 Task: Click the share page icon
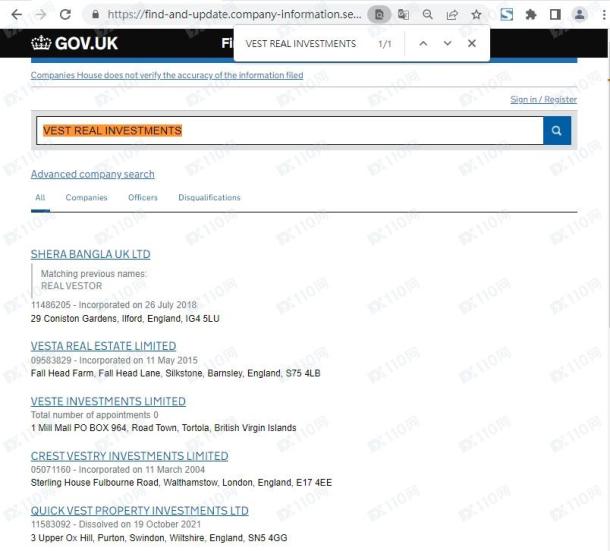click(452, 15)
